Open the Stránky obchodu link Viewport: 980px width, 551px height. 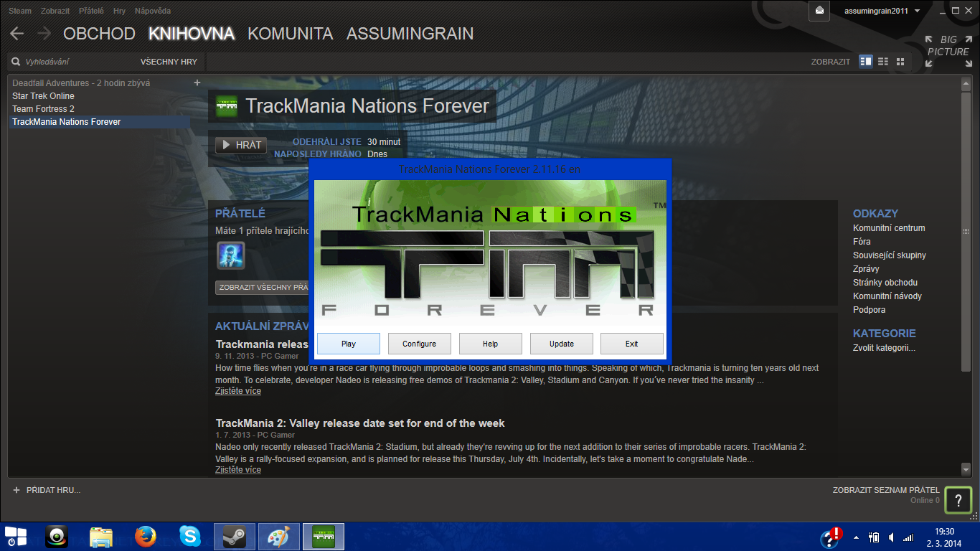coord(885,283)
